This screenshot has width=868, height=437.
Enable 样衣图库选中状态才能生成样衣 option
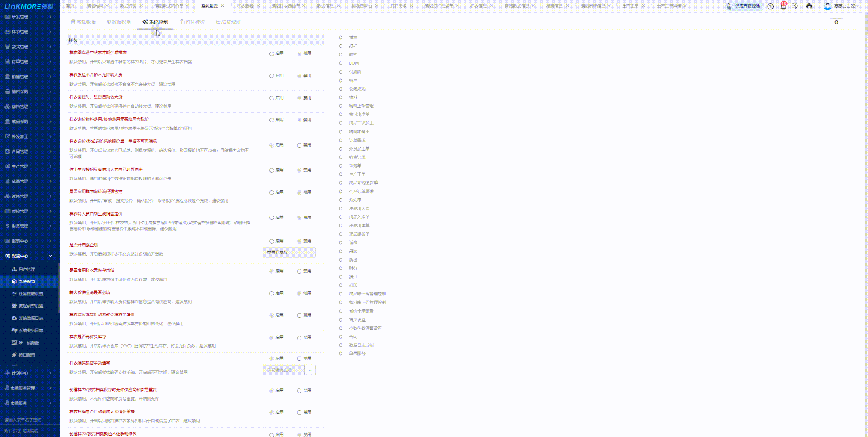pos(272,54)
